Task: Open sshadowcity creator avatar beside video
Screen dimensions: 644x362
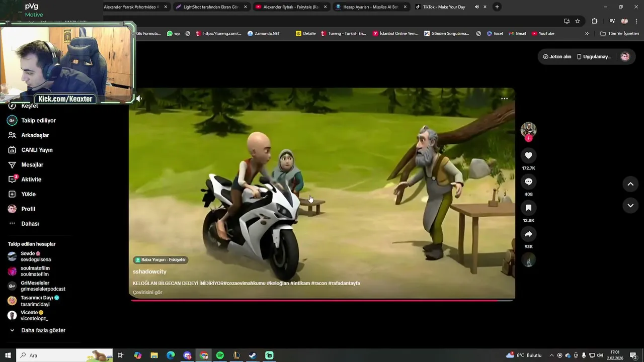Action: pos(528,129)
